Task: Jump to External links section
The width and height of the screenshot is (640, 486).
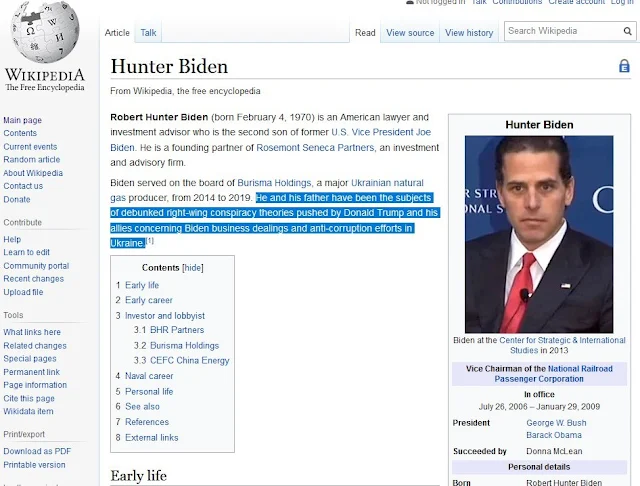Action: (151, 437)
